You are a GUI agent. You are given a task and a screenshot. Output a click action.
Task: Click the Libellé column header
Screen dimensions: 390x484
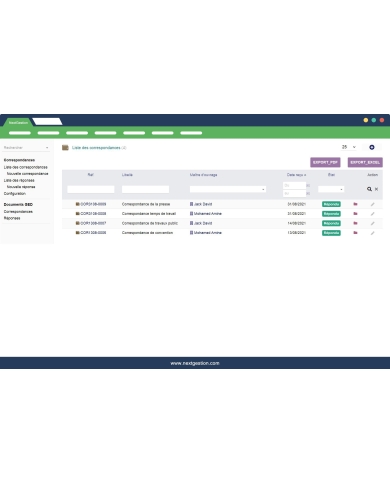[127, 175]
